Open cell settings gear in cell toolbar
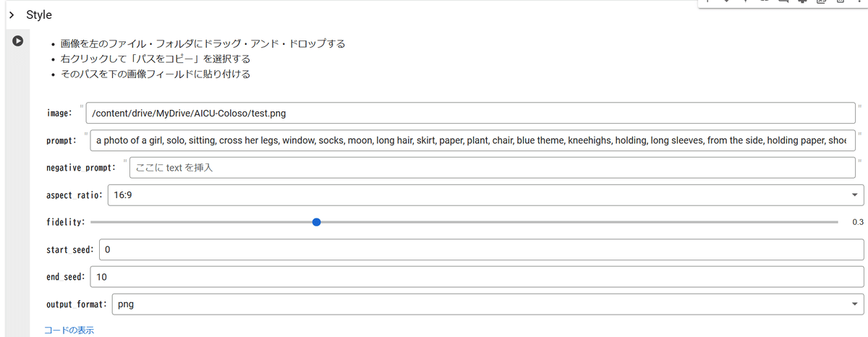 tap(802, 2)
